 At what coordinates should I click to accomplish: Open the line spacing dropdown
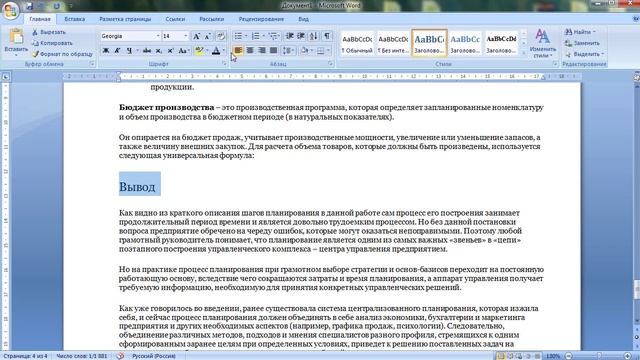288,51
